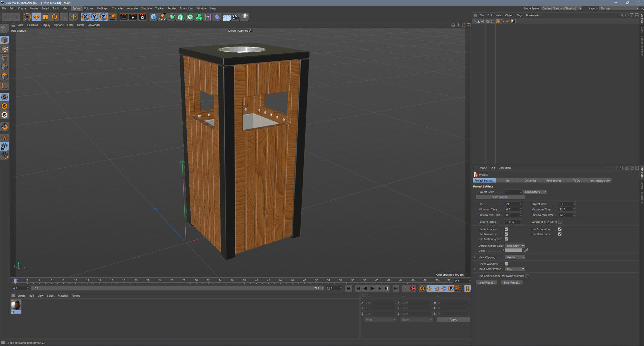Enable Points mode in left sidebar

5,58
